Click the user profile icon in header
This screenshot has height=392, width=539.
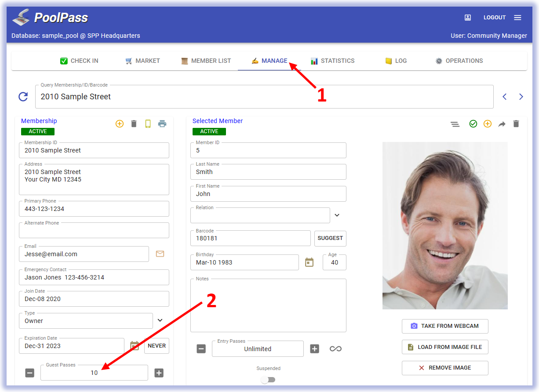[468, 18]
